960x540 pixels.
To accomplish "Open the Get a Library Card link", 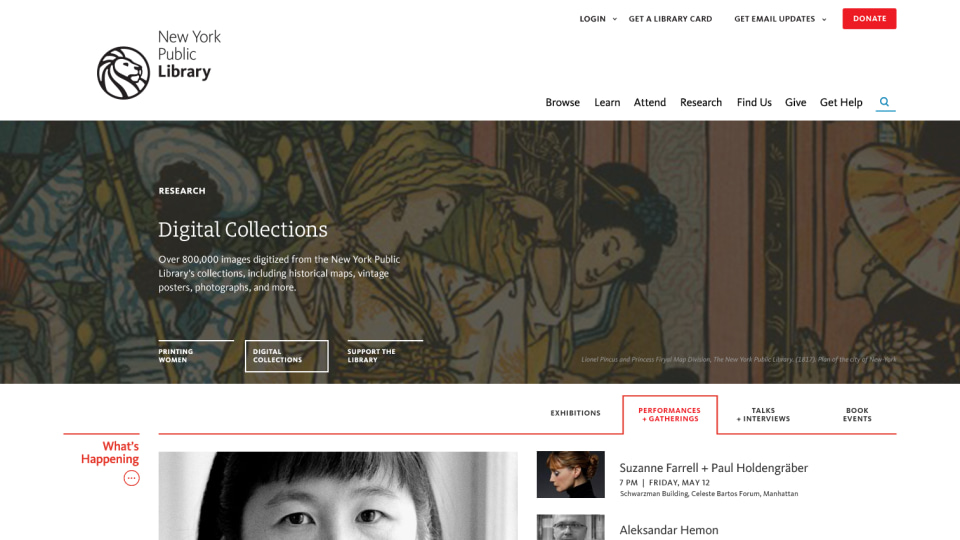I will [670, 19].
